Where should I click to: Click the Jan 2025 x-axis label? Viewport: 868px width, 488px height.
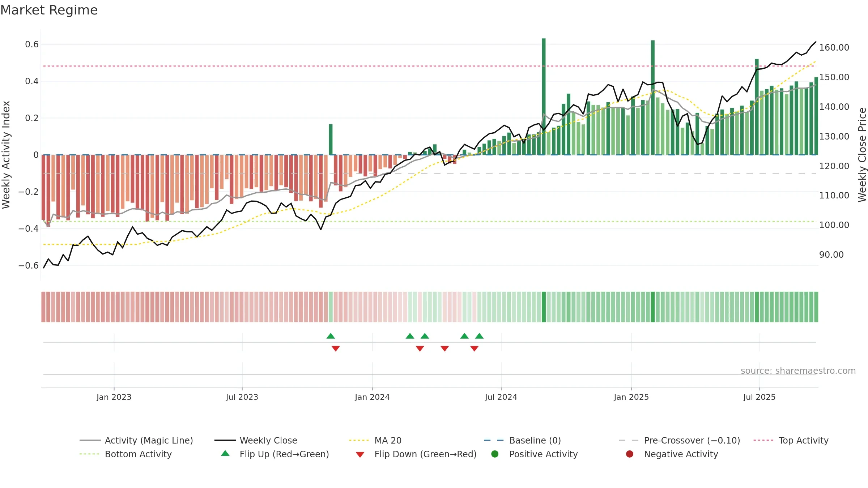tap(631, 397)
